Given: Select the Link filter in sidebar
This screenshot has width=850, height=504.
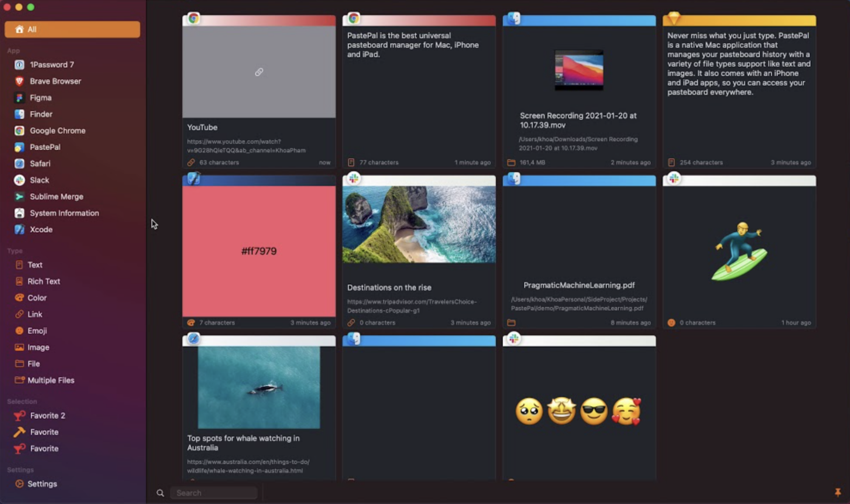Looking at the screenshot, I should pos(35,314).
